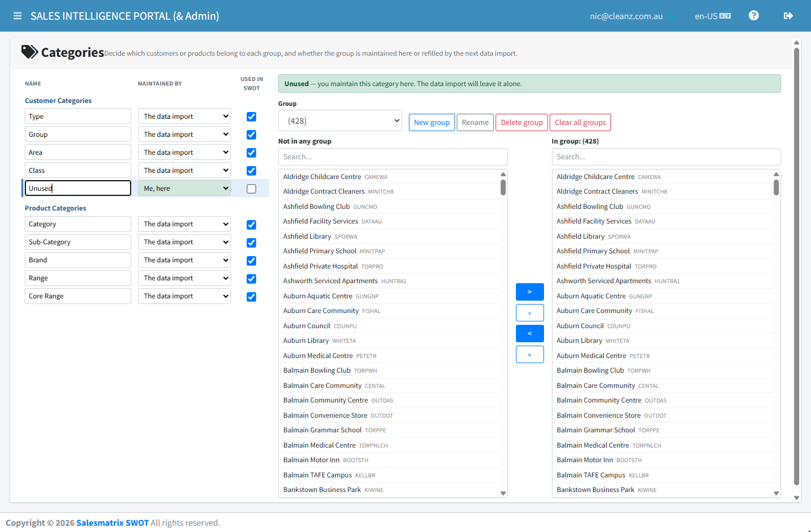This screenshot has width=811, height=532.
Task: Select Ashfield Library in Not in any group list
Action: coord(389,236)
